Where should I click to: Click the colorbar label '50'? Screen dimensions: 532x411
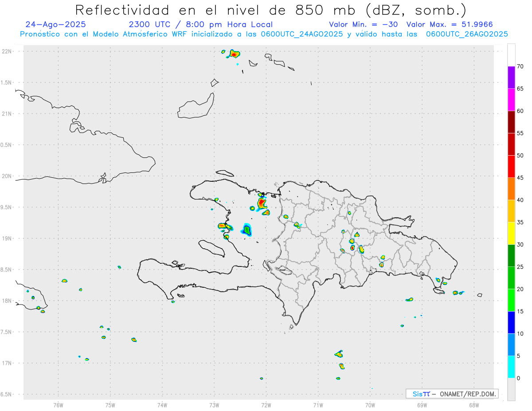coord(520,156)
